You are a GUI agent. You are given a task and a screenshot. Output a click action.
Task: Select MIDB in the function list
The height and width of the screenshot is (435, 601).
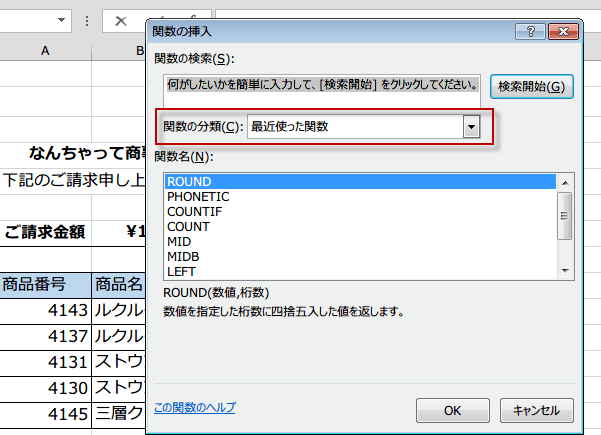point(360,256)
